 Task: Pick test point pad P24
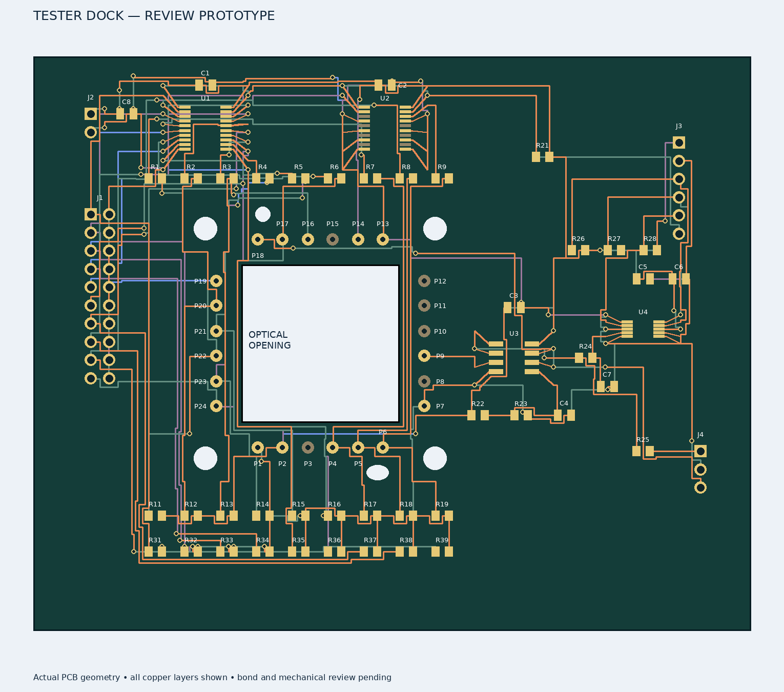[216, 406]
